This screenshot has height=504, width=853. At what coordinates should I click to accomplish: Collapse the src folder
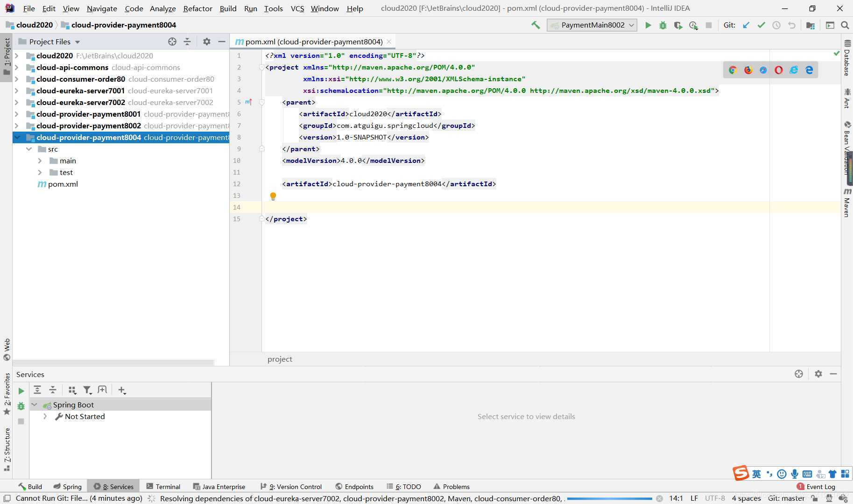(x=29, y=149)
